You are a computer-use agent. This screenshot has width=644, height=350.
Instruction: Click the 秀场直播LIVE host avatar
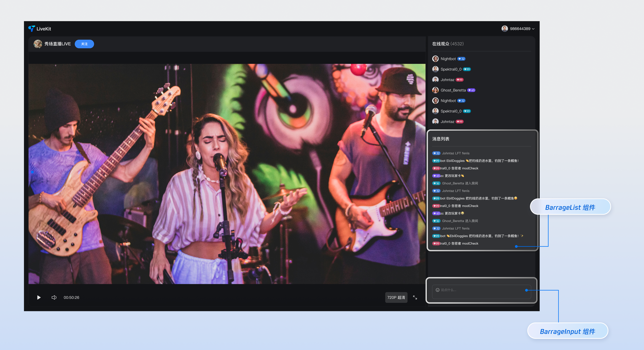coord(38,44)
